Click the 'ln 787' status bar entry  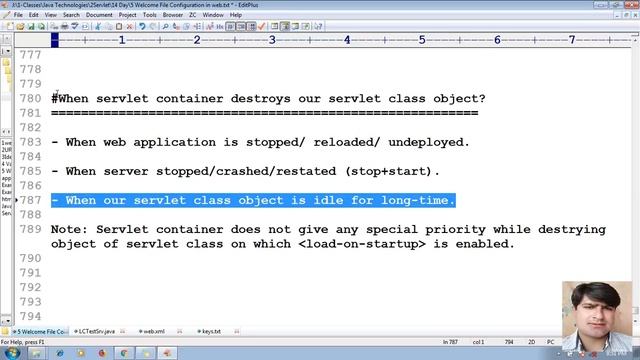pyautogui.click(x=450, y=342)
